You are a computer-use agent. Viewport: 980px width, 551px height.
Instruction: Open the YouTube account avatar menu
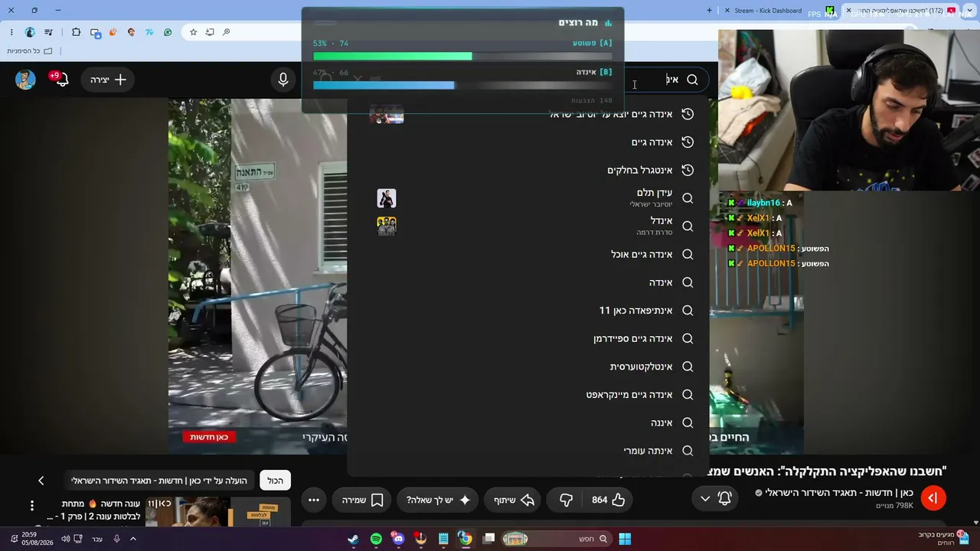(x=25, y=80)
